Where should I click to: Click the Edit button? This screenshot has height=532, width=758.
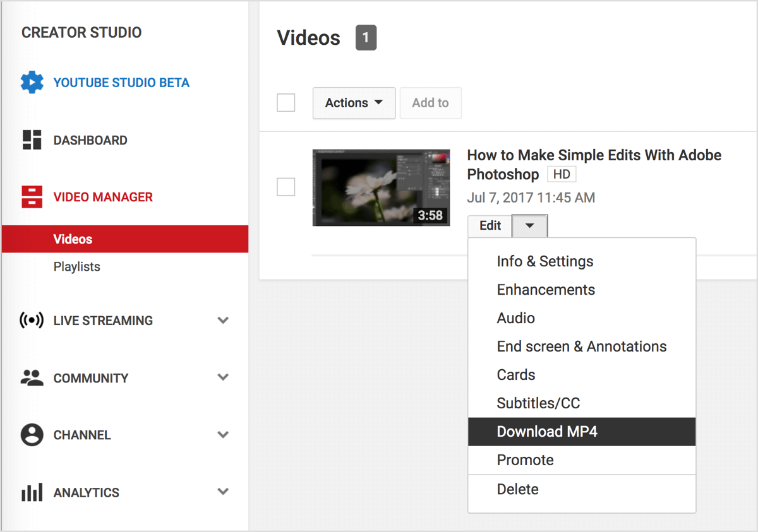(x=490, y=226)
